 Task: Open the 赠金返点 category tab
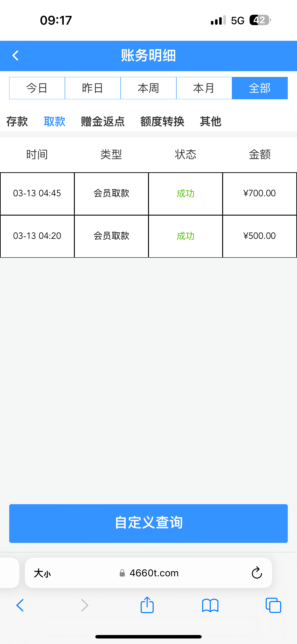pyautogui.click(x=103, y=122)
